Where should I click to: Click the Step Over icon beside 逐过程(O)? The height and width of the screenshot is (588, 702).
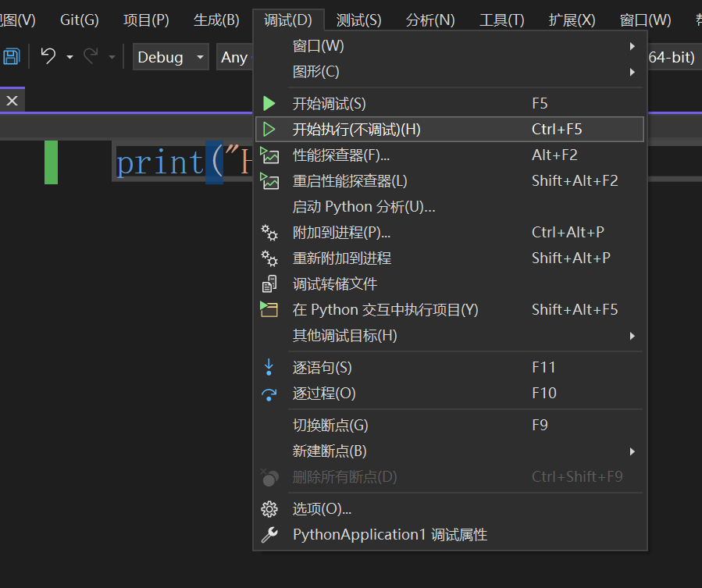[269, 394]
